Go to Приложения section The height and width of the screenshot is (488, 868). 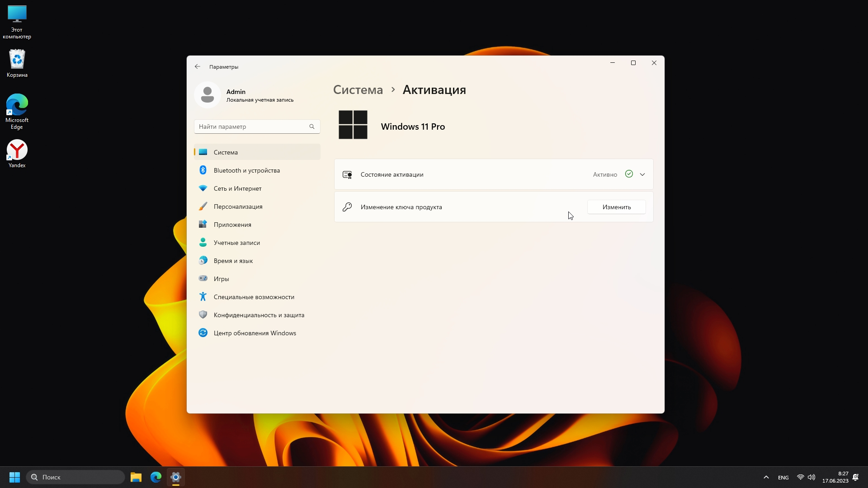[x=232, y=225]
